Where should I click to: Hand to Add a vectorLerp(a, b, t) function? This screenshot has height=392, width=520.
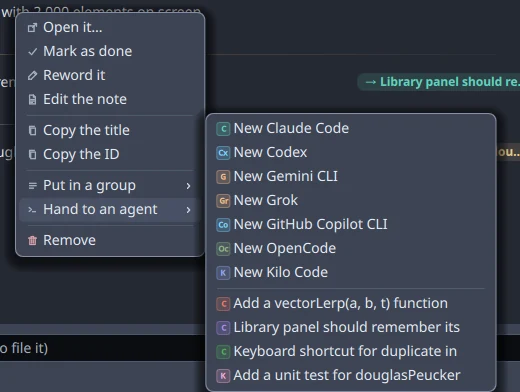click(x=351, y=304)
